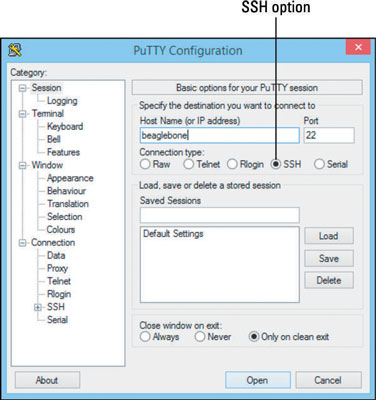This screenshot has height=400, width=376.
Task: Open the Connection category
Action: click(x=53, y=243)
